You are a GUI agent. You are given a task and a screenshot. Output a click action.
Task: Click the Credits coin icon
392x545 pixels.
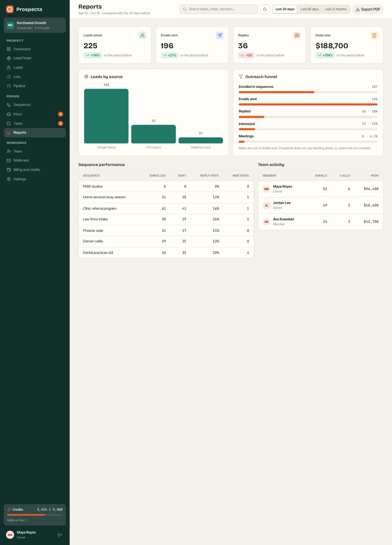tap(9, 509)
